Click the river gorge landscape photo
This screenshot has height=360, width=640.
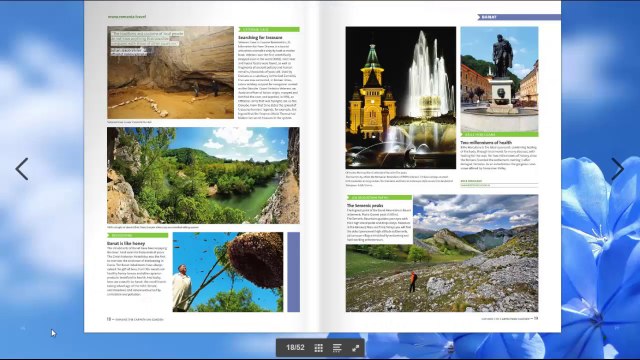coord(203,176)
